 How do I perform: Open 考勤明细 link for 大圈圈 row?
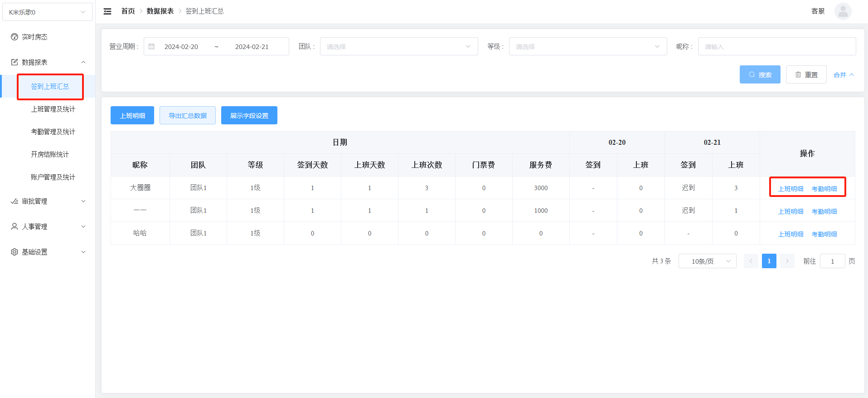(x=824, y=189)
